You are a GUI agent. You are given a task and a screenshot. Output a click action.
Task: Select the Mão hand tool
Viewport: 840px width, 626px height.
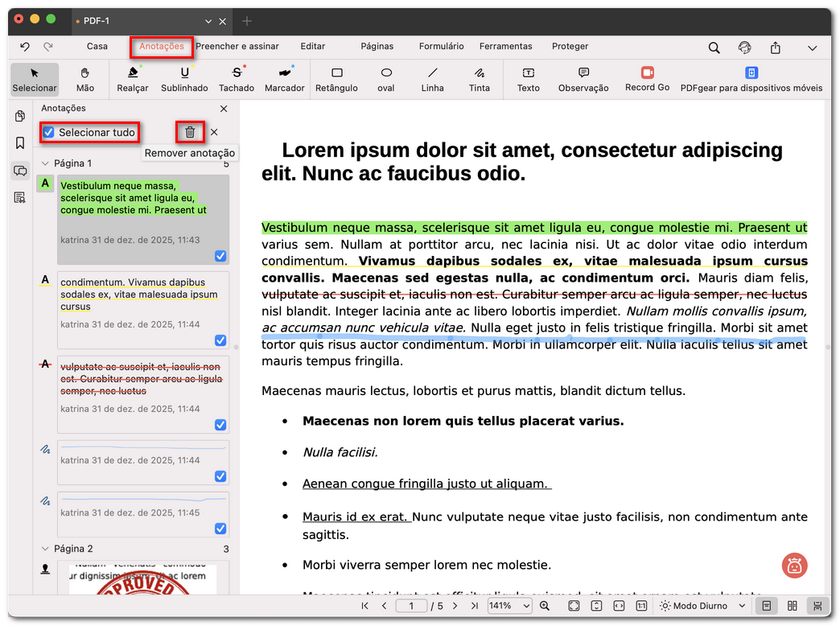85,80
